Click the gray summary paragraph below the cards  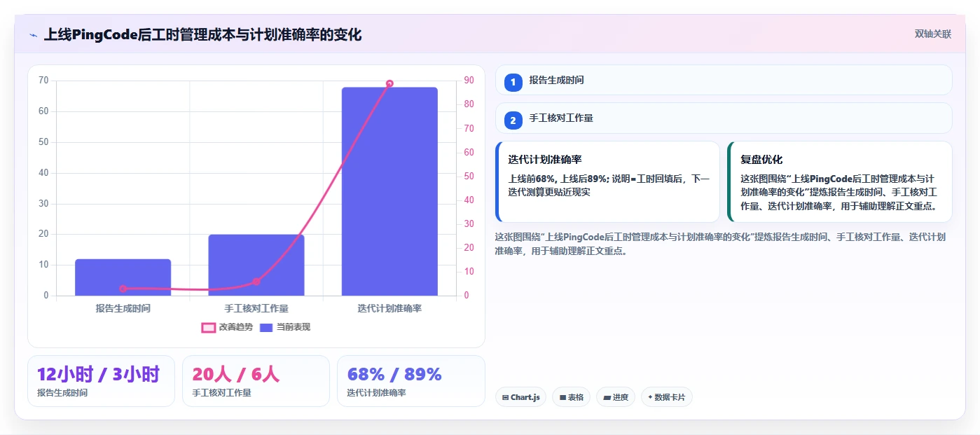point(721,244)
